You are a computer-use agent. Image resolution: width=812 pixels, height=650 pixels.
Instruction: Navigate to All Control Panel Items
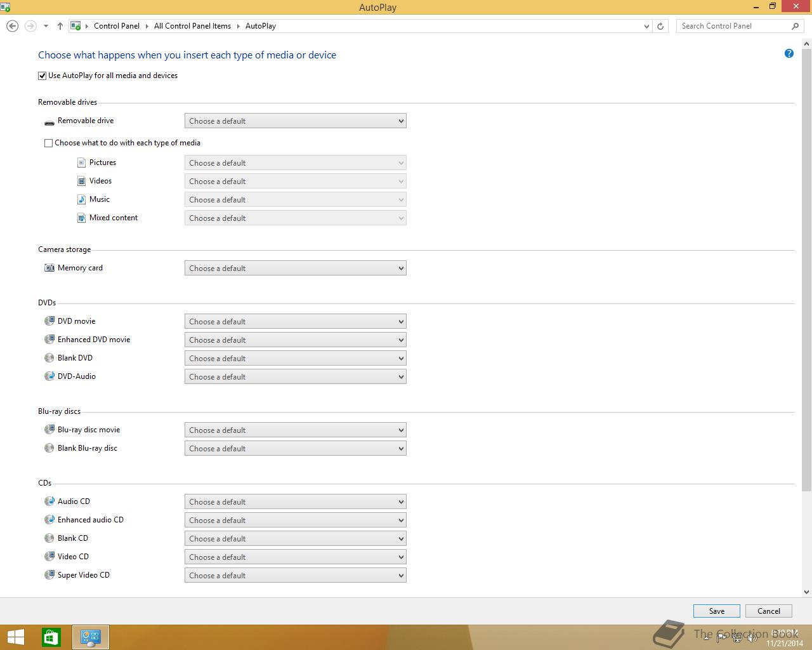coord(192,26)
